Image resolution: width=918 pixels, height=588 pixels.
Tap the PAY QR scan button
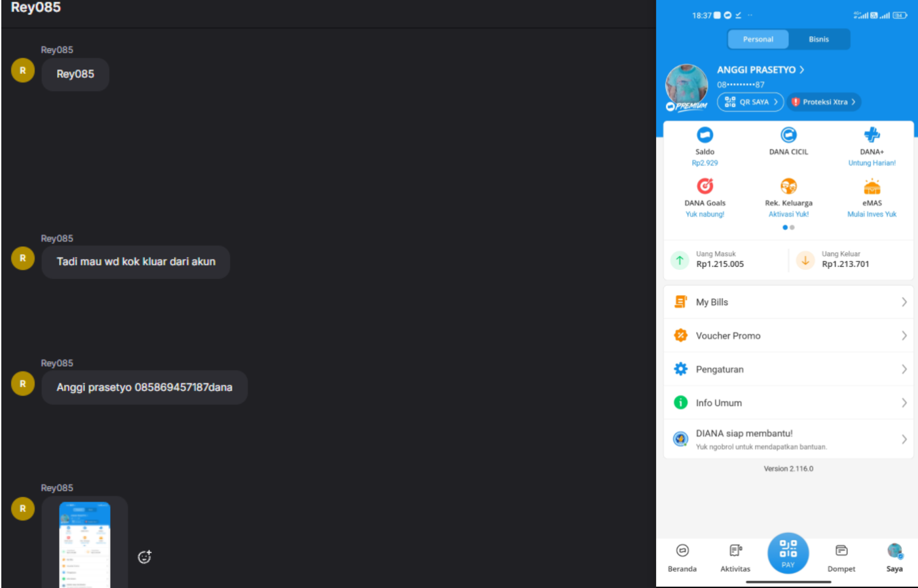pyautogui.click(x=788, y=553)
